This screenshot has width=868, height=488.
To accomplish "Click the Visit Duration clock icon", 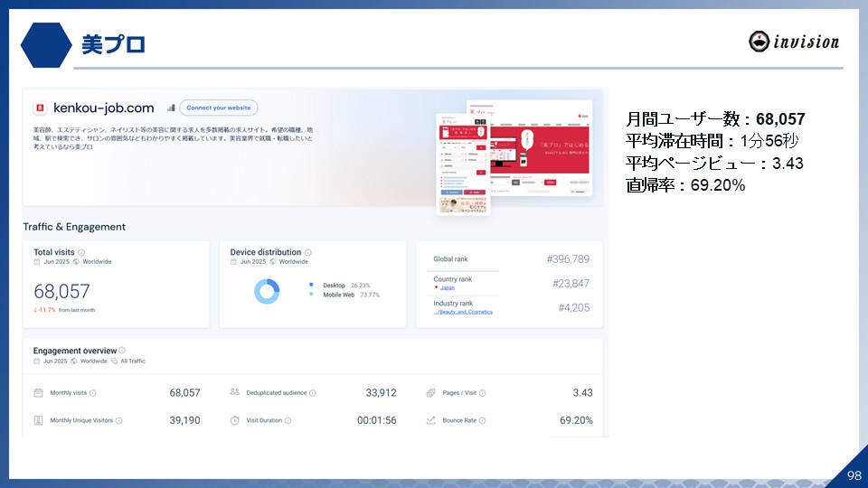I will point(235,420).
